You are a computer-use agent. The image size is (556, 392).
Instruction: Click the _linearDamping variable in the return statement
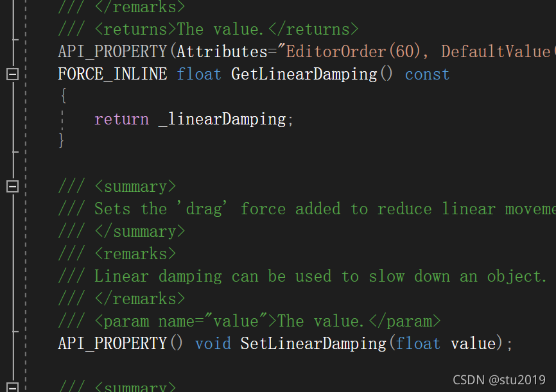(222, 119)
